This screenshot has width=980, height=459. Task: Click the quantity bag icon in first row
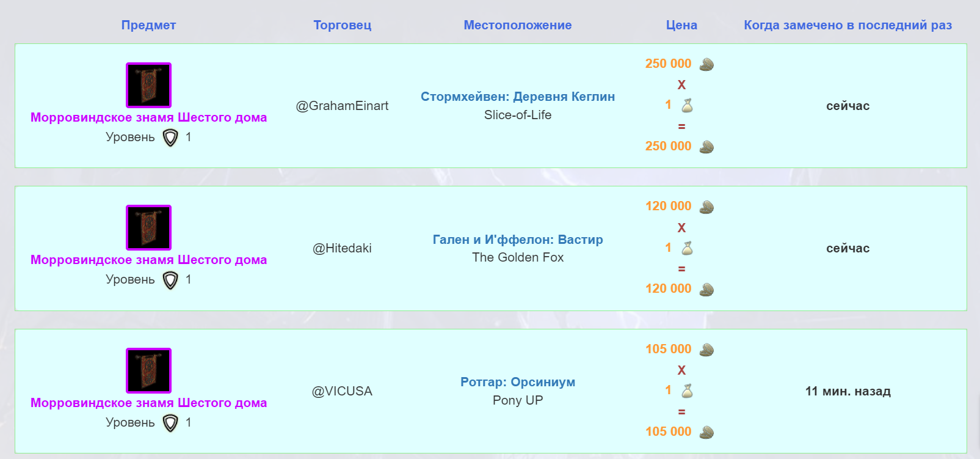[x=687, y=106]
